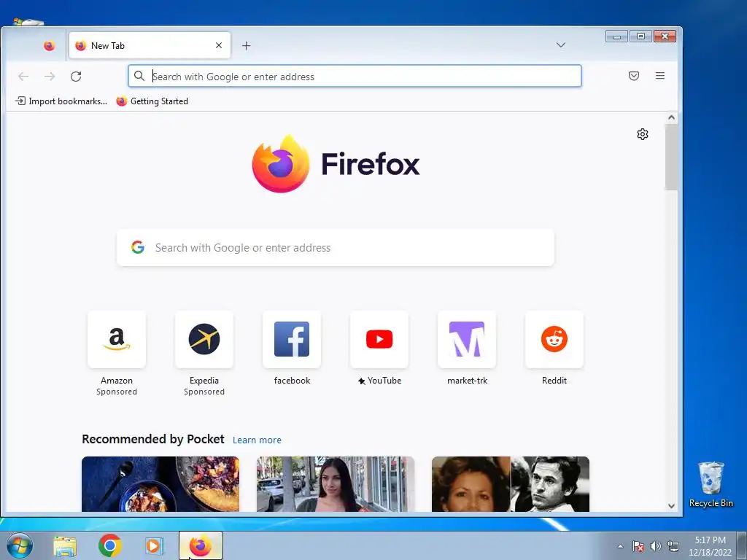Show hidden tray icons arrow
The width and height of the screenshot is (747, 560).
click(x=620, y=546)
